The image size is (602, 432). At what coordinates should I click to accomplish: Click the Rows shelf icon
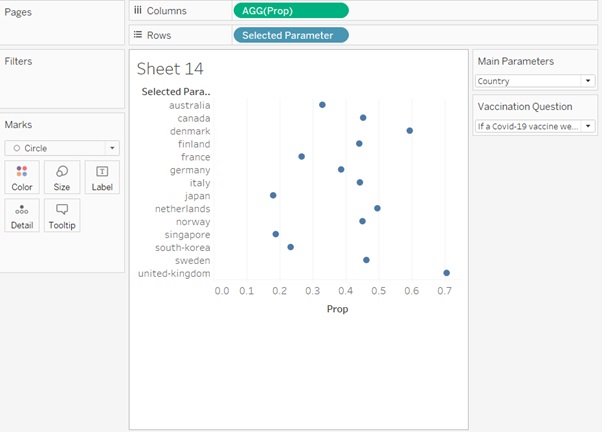pos(138,35)
